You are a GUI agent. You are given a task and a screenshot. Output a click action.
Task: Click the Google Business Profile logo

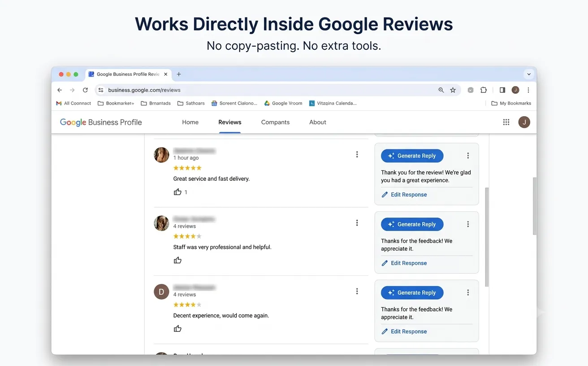101,122
